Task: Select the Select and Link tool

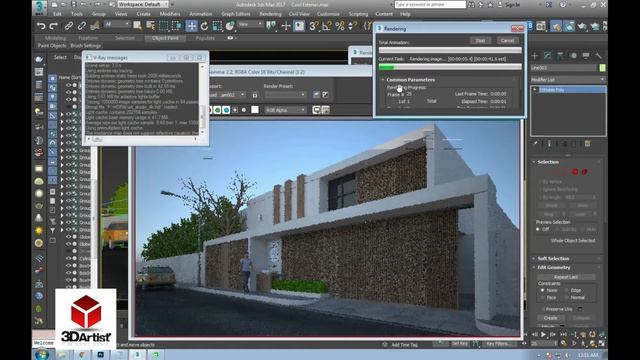Action: 69,26
